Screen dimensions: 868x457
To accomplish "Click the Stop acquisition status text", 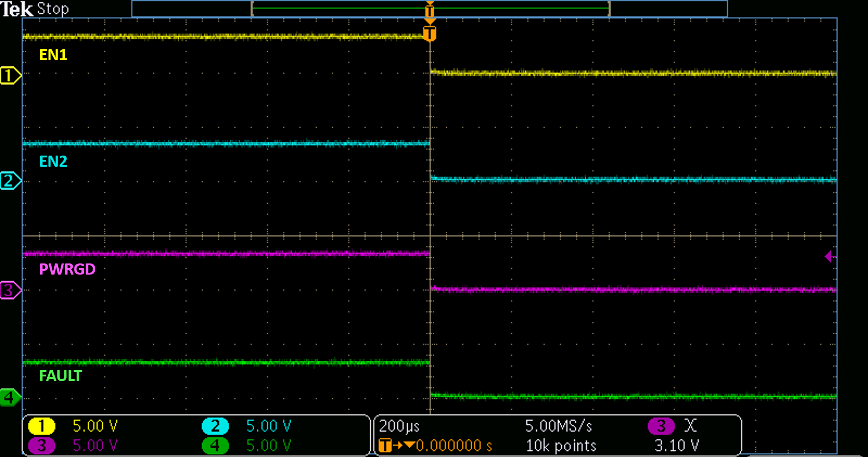I will (53, 9).
